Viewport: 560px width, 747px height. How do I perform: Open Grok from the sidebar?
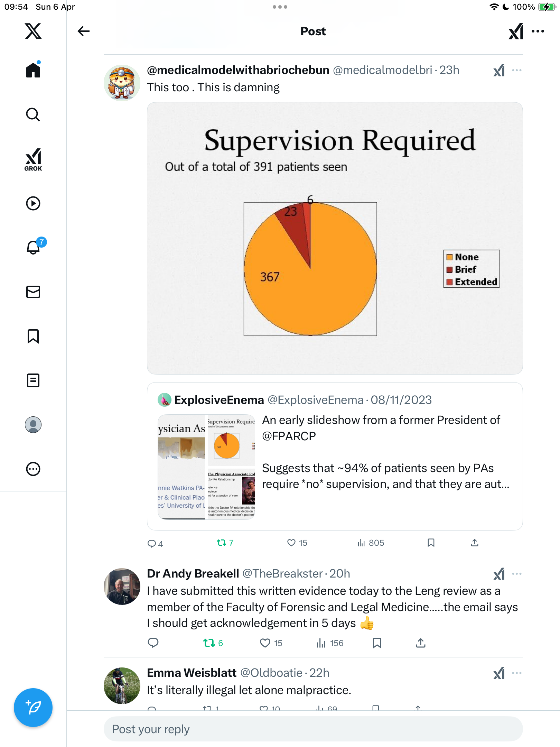pyautogui.click(x=33, y=159)
